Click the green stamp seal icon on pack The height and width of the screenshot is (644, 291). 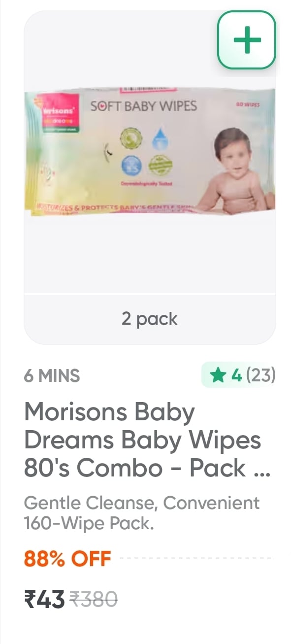coord(161,165)
